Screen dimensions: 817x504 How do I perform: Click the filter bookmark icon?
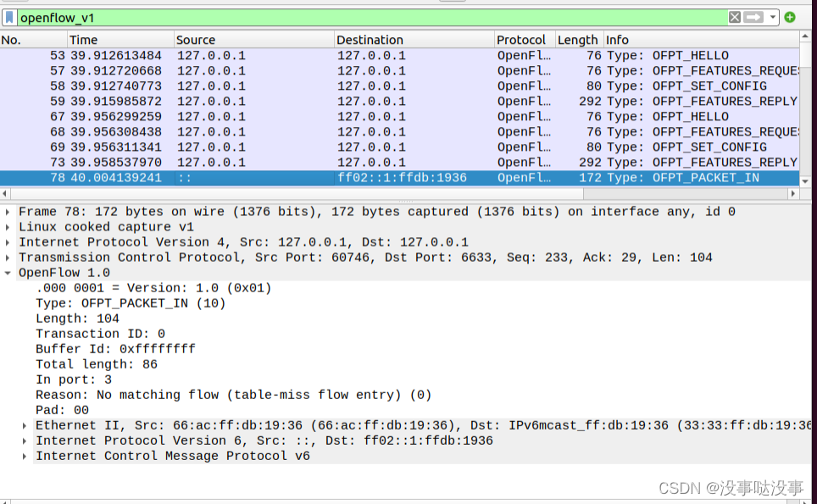click(x=11, y=17)
